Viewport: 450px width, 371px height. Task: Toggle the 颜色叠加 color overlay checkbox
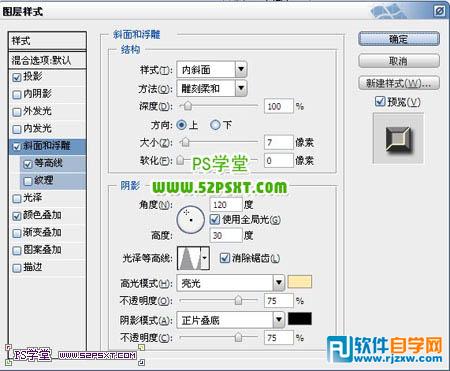point(17,216)
